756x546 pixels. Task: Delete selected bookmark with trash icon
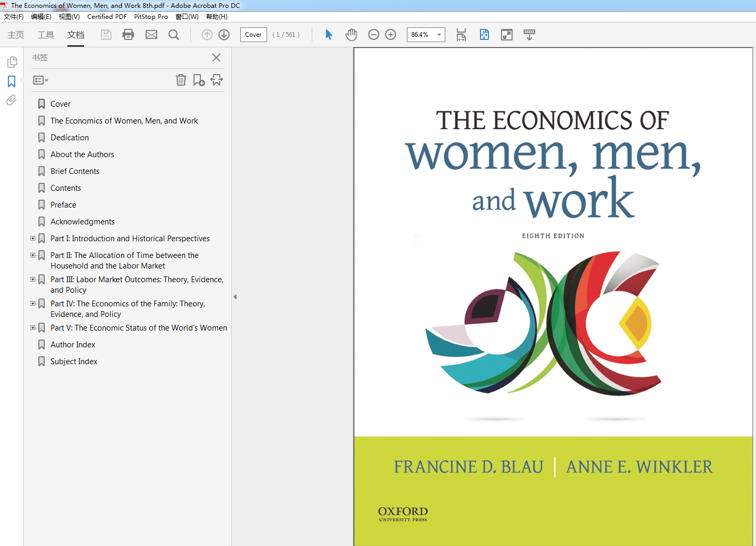click(x=181, y=80)
